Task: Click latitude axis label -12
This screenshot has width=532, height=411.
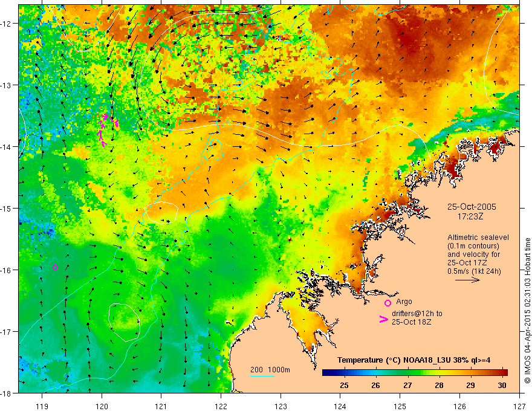Action: 7,24
